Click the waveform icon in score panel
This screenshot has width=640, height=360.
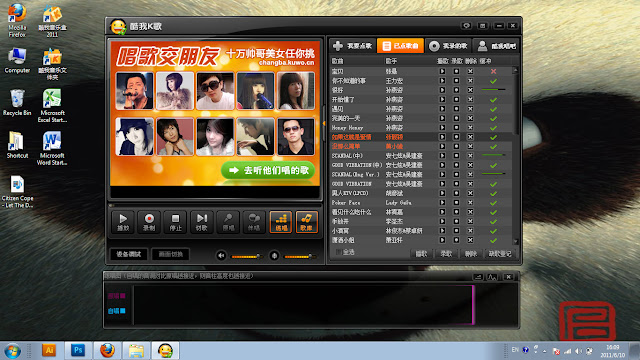[x=493, y=277]
